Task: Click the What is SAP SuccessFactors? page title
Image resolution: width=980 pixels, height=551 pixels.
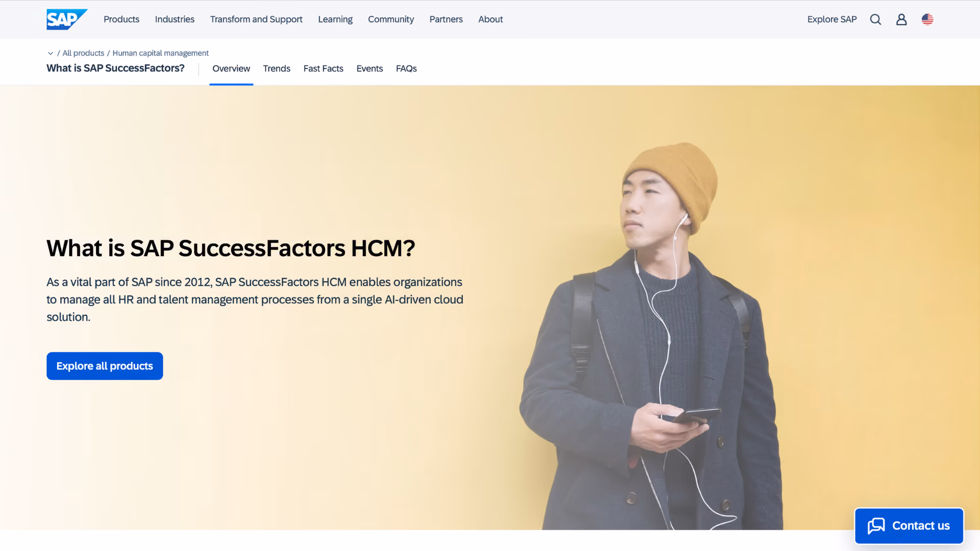Action: click(115, 68)
